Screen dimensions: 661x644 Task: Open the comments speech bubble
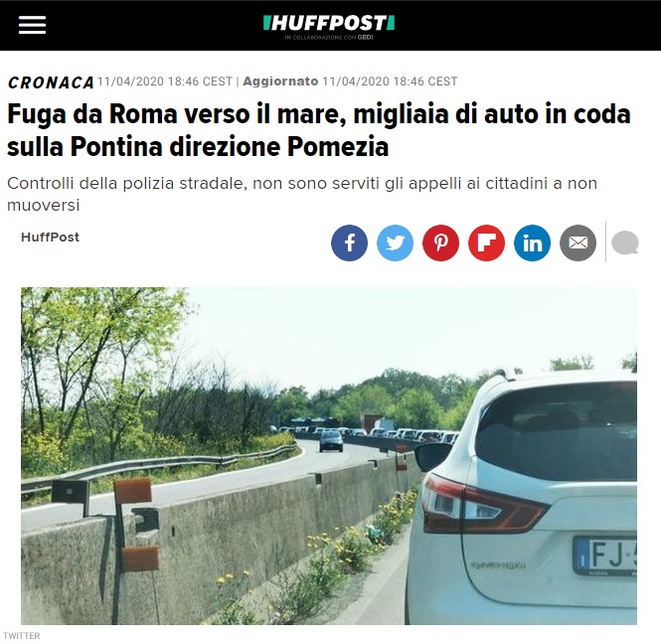625,242
